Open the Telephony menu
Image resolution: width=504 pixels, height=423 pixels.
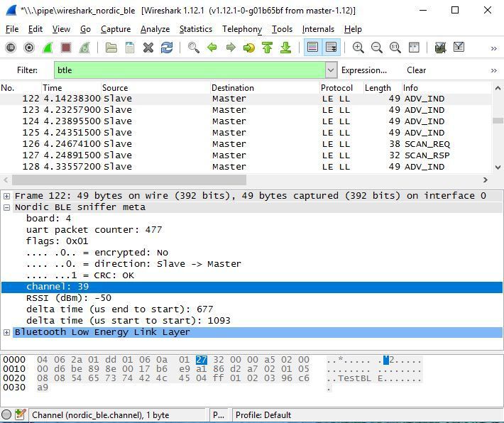pyautogui.click(x=242, y=29)
